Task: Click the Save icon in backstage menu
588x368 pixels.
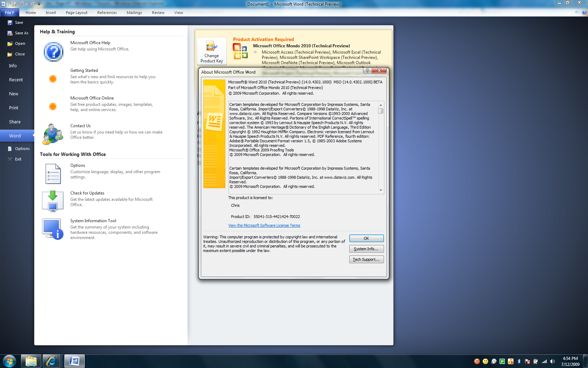Action: click(10, 22)
